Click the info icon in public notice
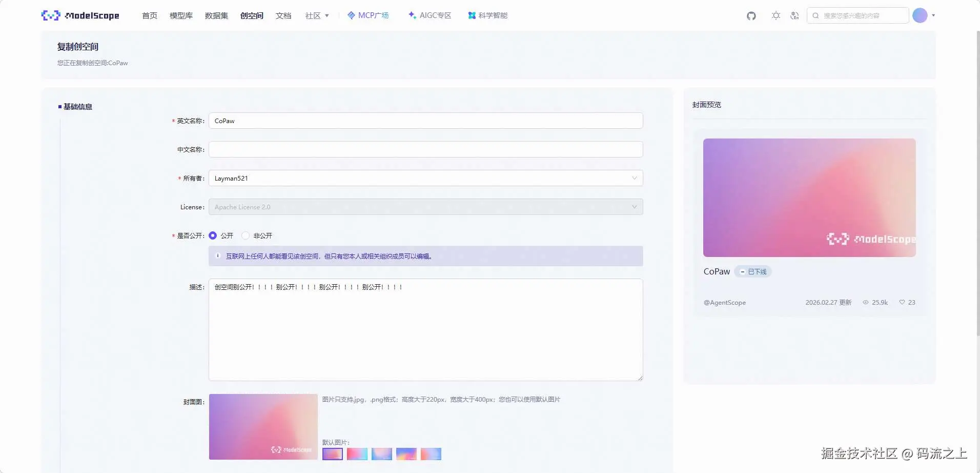Screen dimensions: 980x473 coord(218,256)
